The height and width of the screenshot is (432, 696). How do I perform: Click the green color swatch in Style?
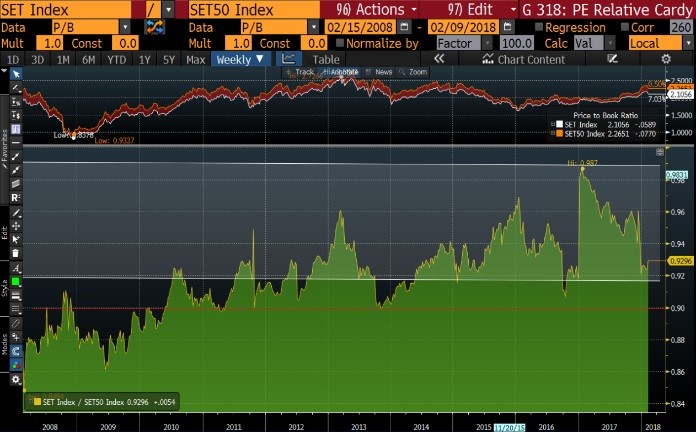tap(16, 281)
